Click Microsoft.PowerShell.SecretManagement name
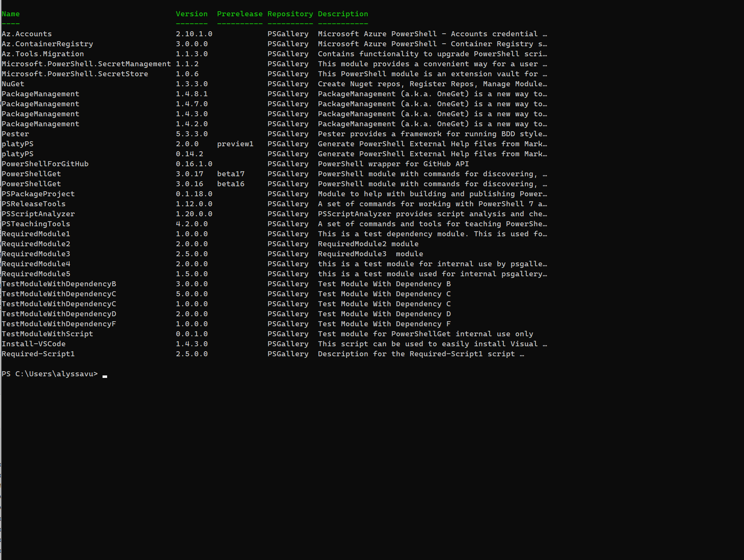Viewport: 744px width, 560px height. (86, 64)
